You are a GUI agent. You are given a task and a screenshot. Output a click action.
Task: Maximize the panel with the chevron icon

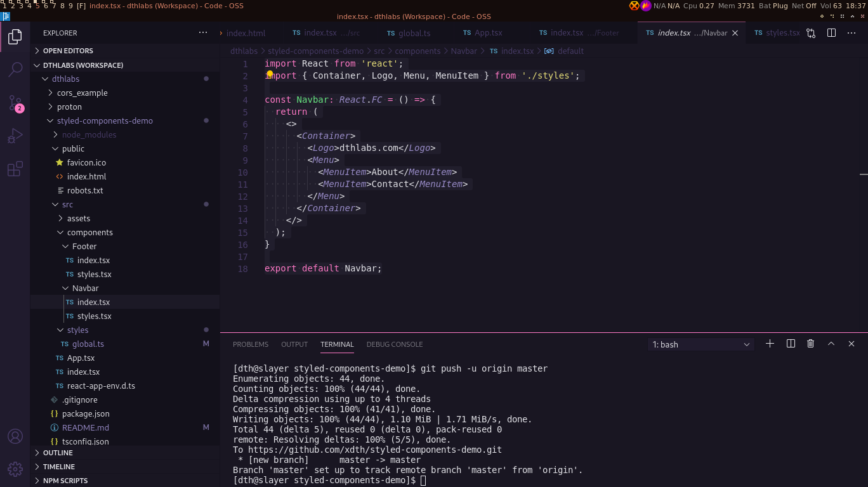tap(831, 344)
